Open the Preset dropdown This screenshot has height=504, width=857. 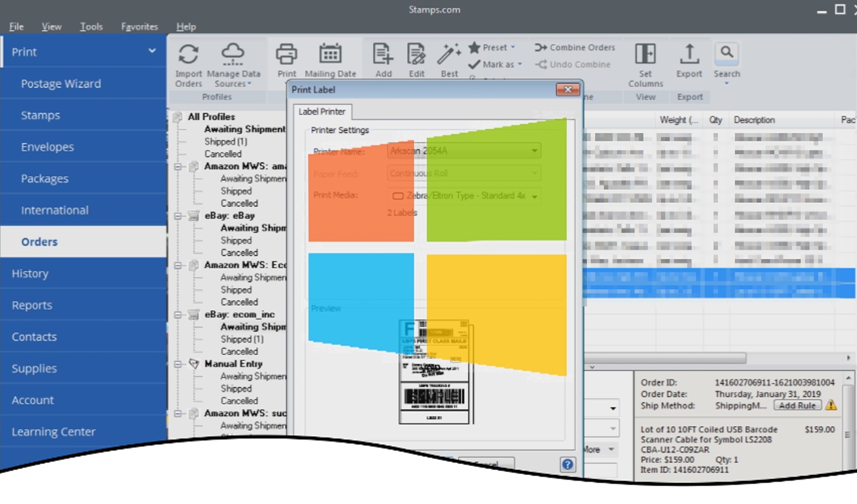pos(492,47)
